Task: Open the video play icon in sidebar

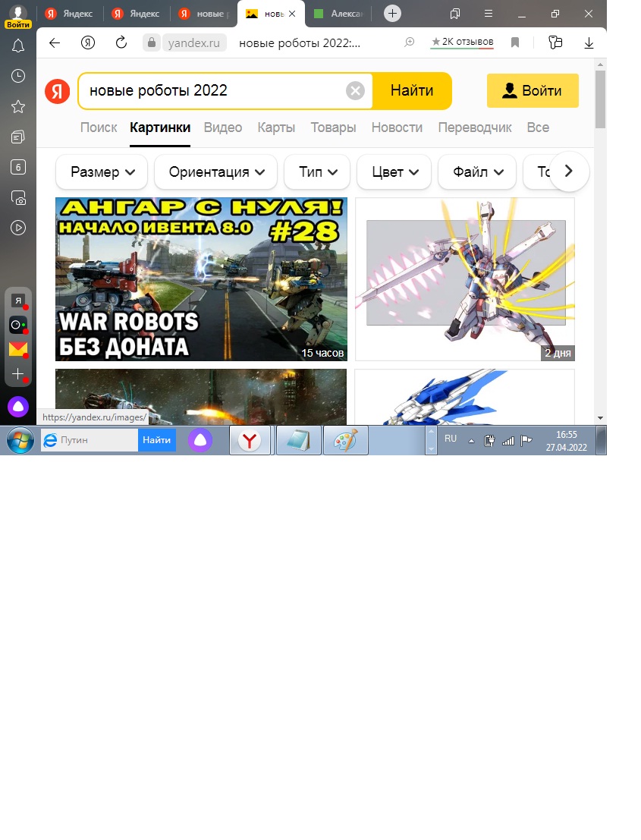Action: 18,228
